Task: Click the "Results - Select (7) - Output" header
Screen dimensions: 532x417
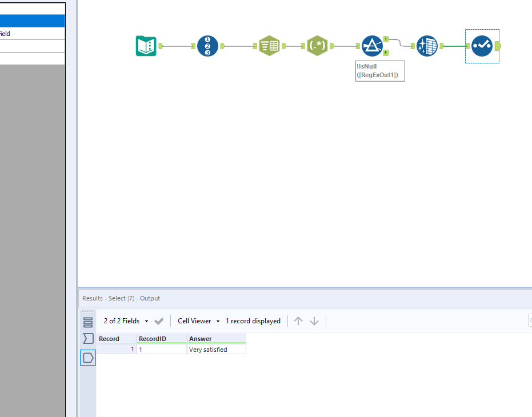Action: point(122,298)
